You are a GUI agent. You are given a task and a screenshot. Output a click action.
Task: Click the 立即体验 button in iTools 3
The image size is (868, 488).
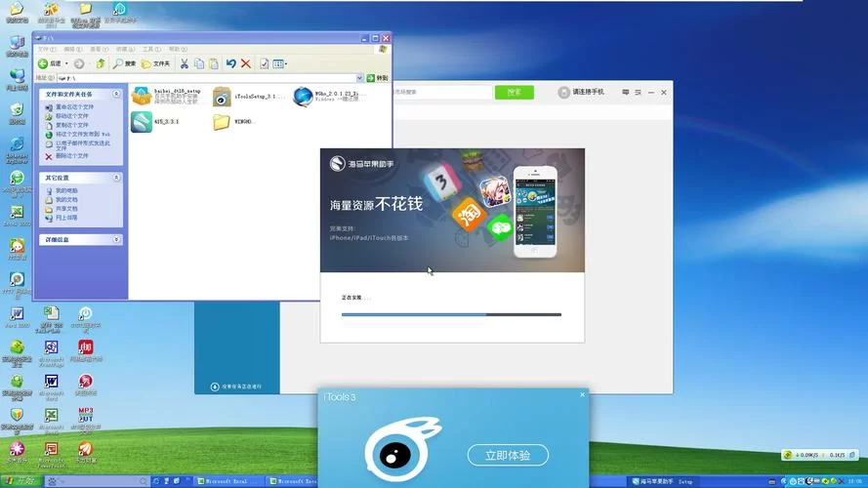508,455
